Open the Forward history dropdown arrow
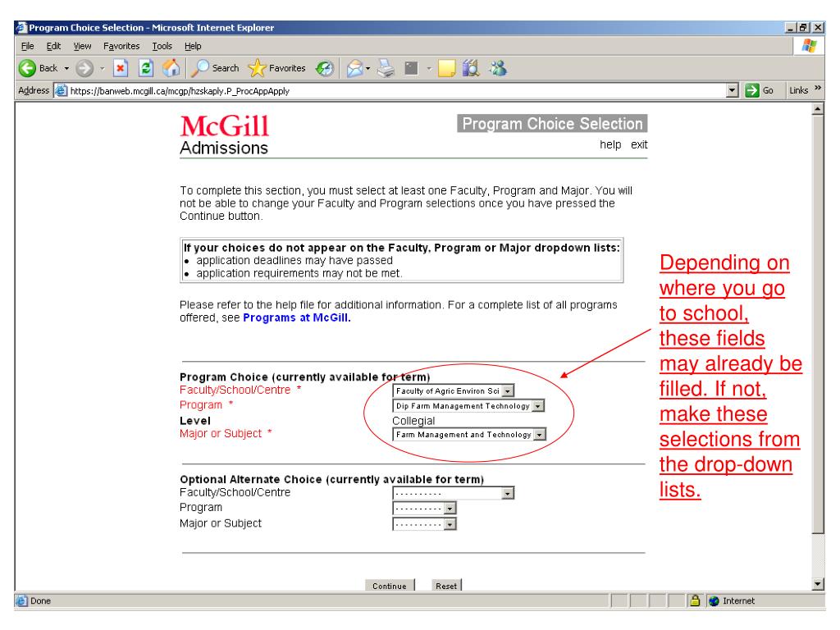 tap(103, 69)
